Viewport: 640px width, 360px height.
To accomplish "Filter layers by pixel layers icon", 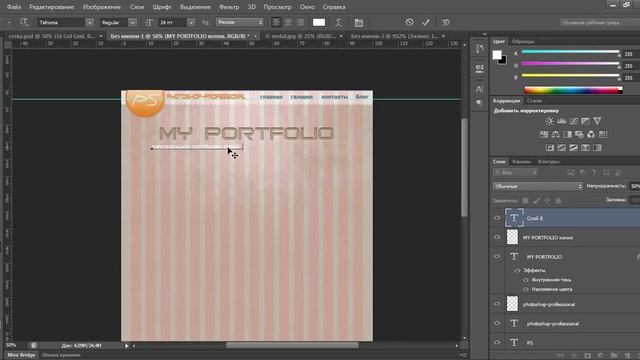I will coord(571,173).
